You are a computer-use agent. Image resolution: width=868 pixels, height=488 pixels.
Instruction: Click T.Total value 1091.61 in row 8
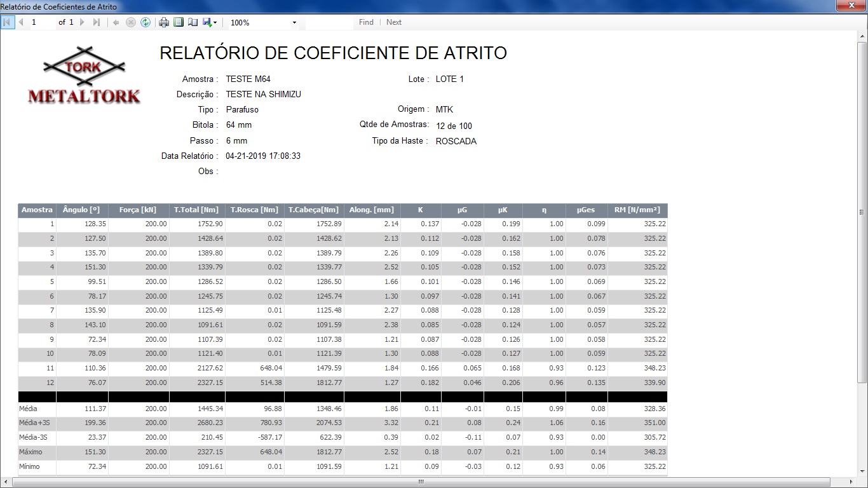tap(210, 325)
